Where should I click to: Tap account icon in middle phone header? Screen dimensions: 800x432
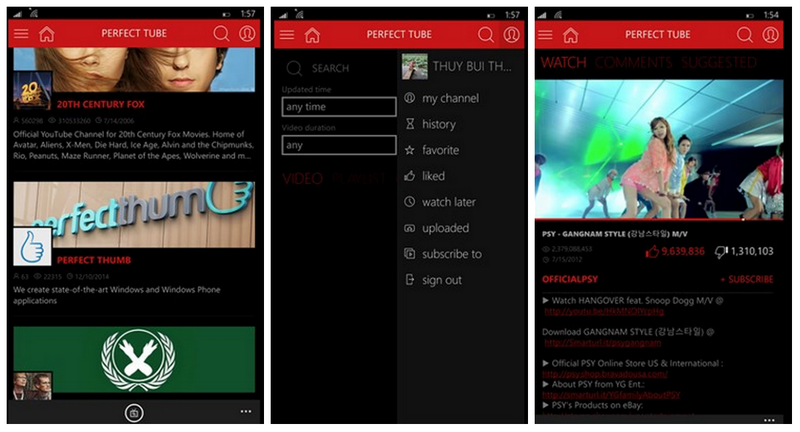click(511, 35)
